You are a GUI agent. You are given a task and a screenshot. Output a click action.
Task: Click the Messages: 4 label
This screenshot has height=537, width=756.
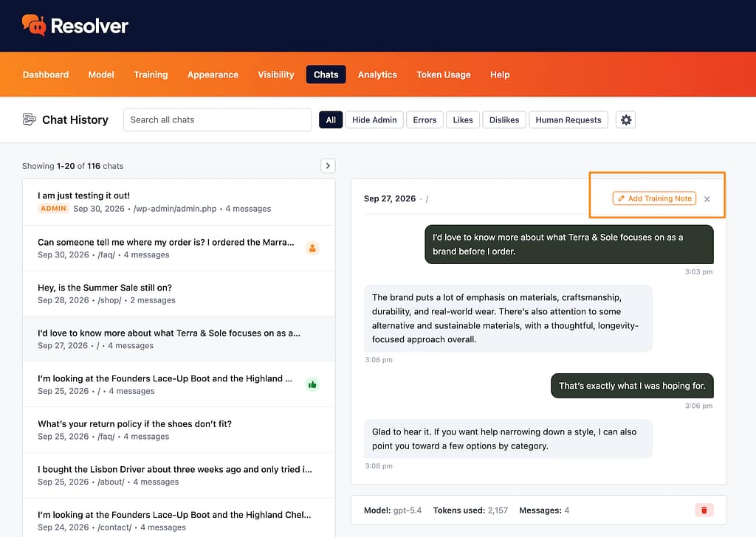click(544, 510)
